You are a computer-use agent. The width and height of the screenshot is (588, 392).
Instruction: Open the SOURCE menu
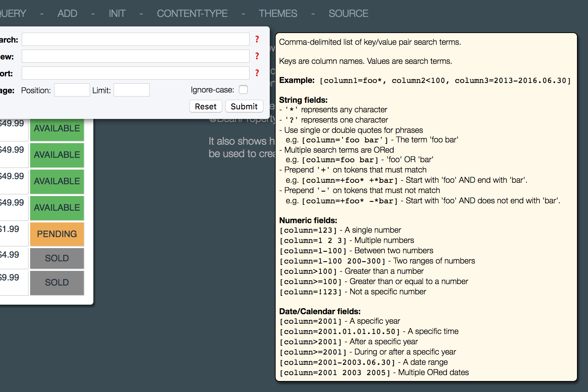point(348,14)
